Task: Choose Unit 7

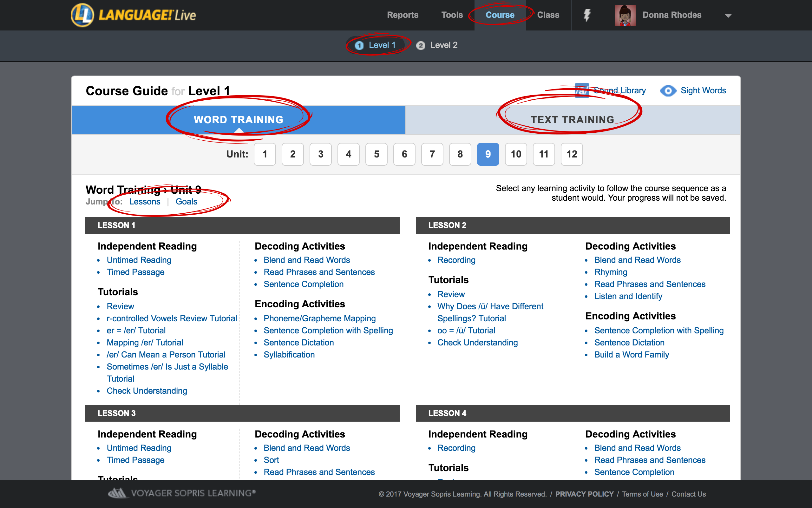Action: tap(432, 154)
